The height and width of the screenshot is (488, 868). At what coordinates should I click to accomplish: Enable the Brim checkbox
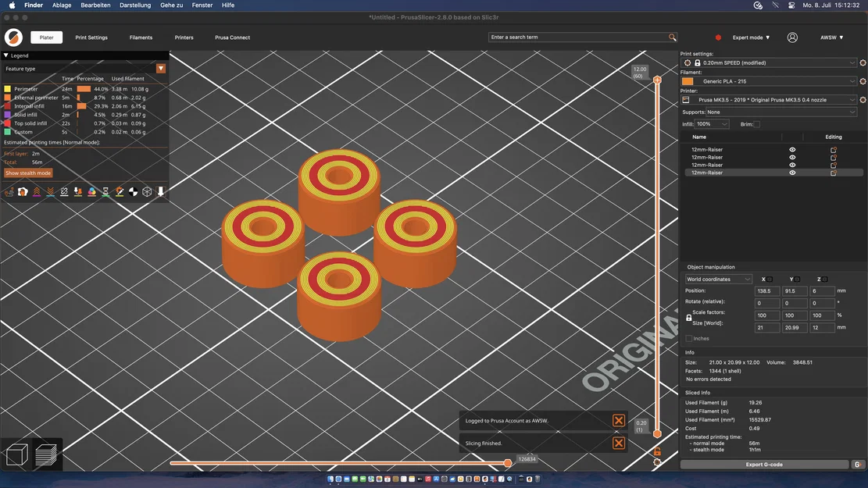coord(757,124)
